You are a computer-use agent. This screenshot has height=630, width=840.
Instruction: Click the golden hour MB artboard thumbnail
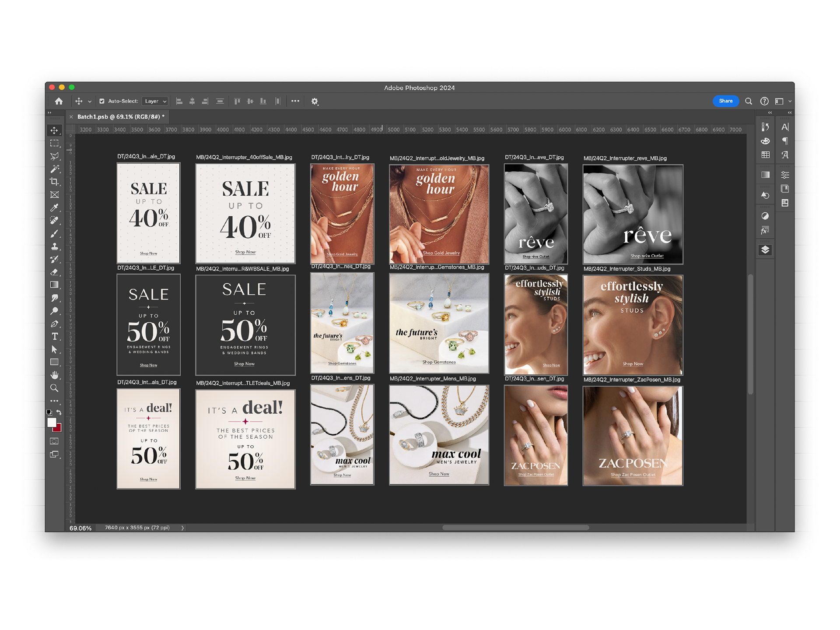439,214
